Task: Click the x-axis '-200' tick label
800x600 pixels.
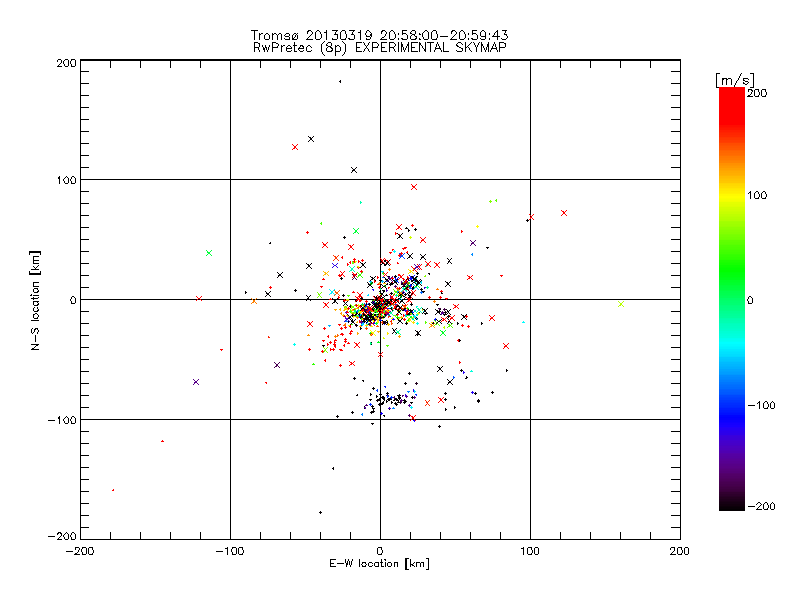Action: (x=80, y=551)
